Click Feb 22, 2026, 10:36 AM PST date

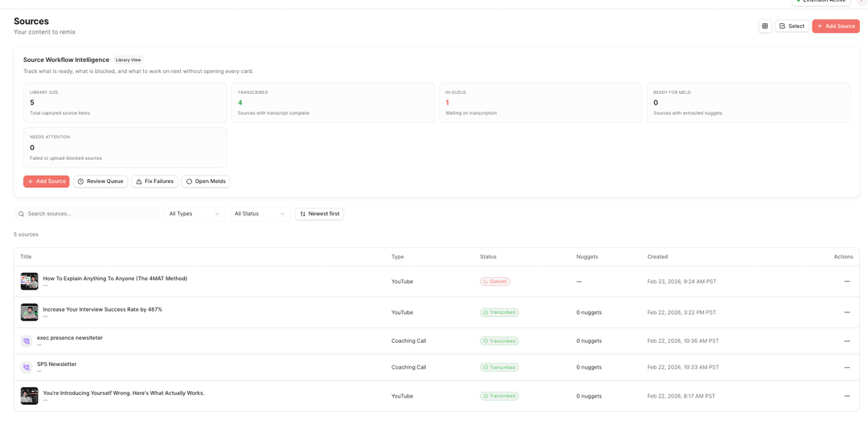point(683,341)
